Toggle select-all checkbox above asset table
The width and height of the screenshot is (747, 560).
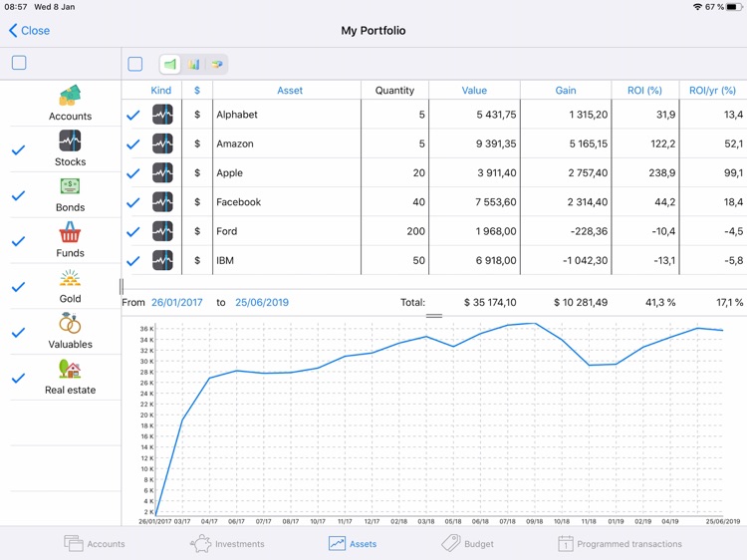click(x=135, y=64)
